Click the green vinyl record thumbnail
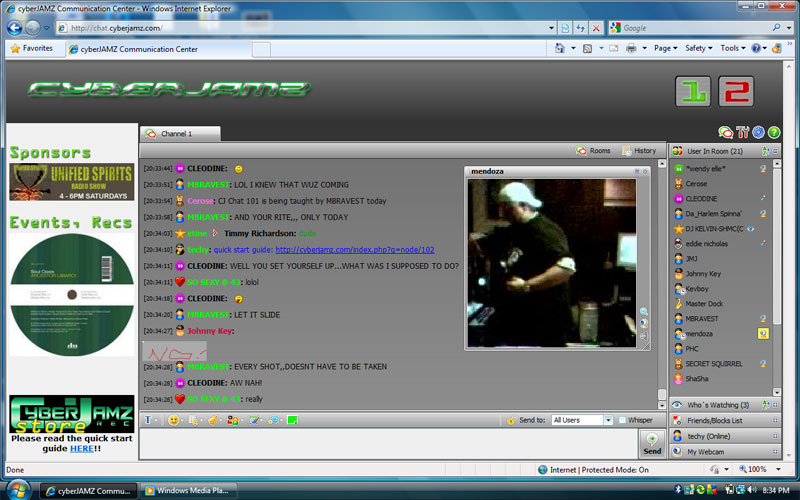Image resolution: width=800 pixels, height=500 pixels. coord(72,295)
